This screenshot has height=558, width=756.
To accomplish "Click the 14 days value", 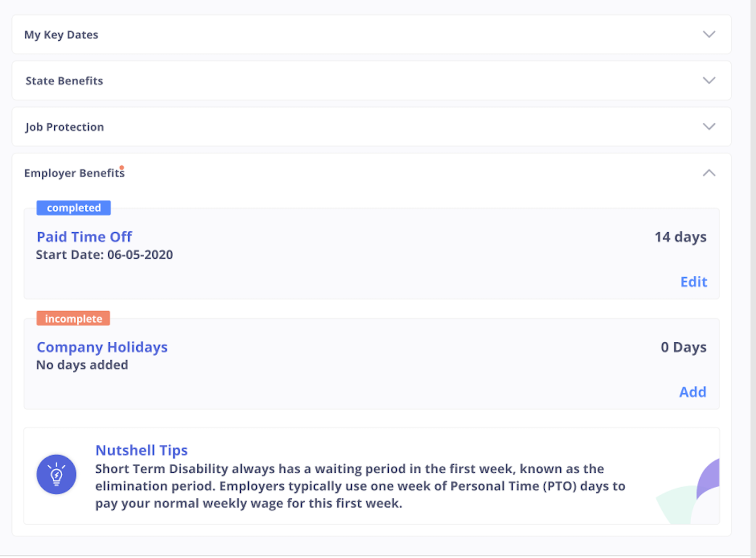I will (x=680, y=237).
